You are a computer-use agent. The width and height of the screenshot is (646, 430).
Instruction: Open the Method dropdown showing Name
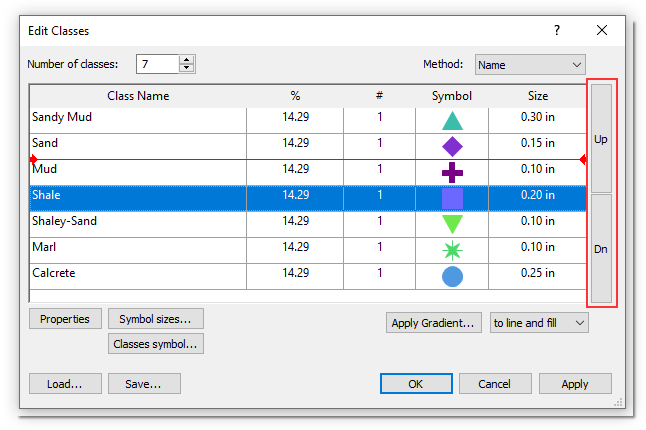[530, 65]
